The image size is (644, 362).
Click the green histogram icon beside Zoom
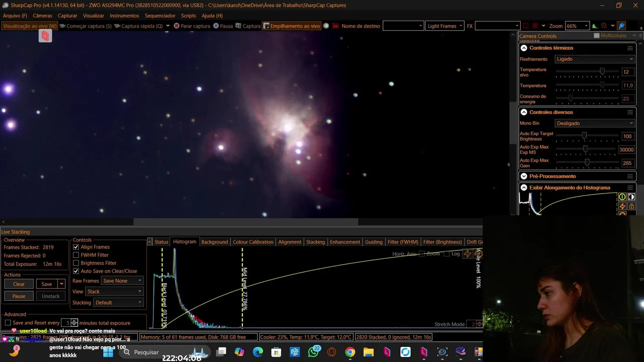pyautogui.click(x=595, y=26)
